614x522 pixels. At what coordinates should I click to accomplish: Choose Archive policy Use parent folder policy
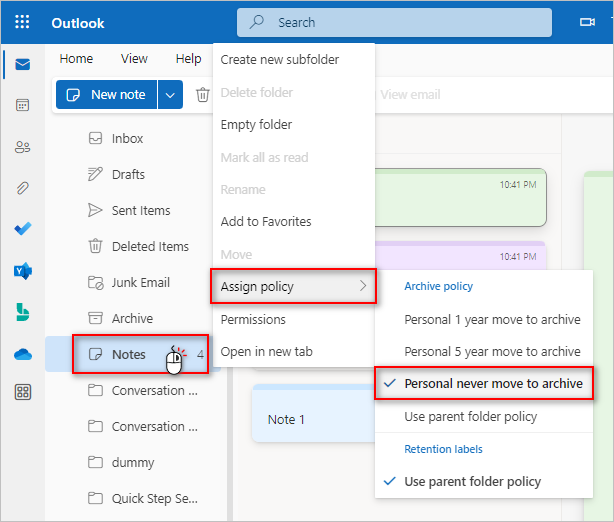tap(484, 416)
